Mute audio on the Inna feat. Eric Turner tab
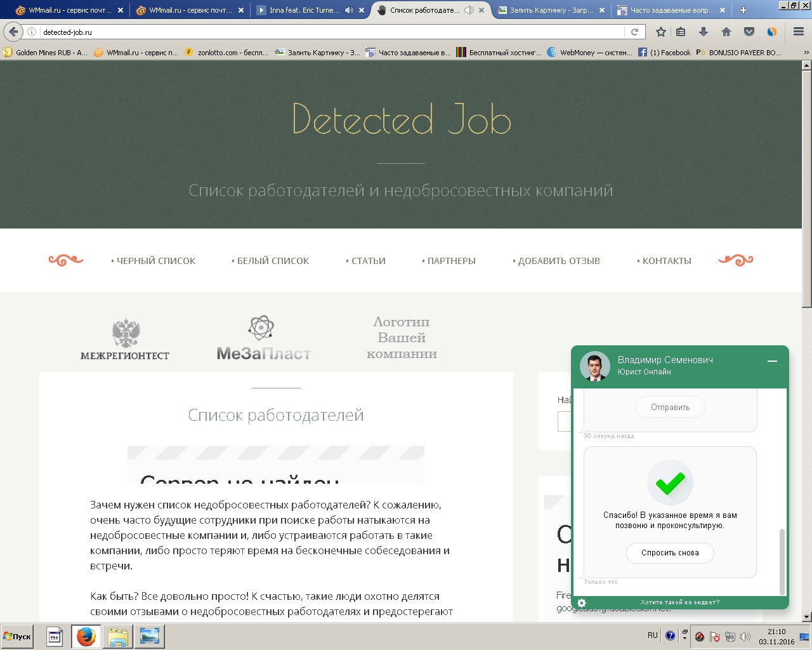 (349, 10)
